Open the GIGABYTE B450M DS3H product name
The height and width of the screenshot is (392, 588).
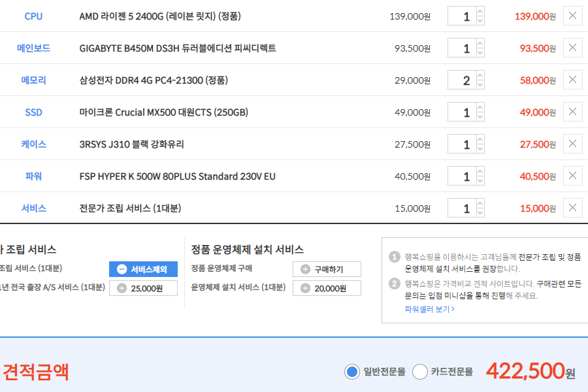pos(178,48)
